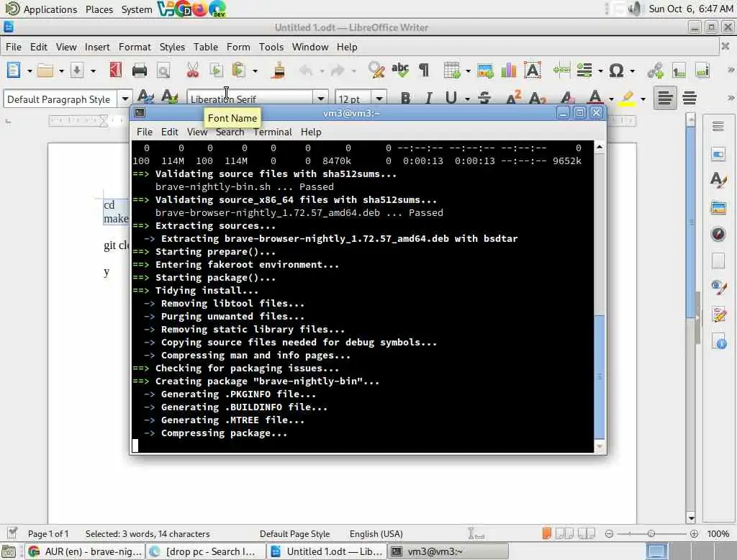This screenshot has width=737, height=560.
Task: Open Writer Styles menu
Action: [x=172, y=47]
